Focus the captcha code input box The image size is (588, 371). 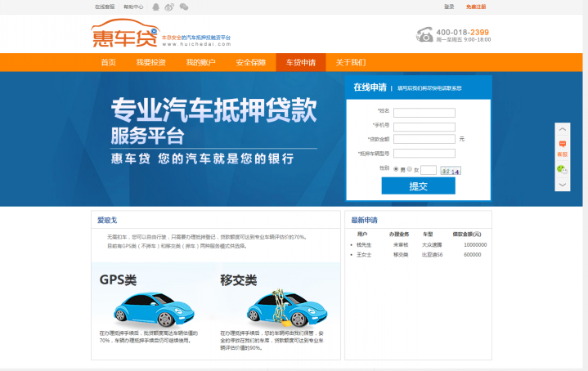point(429,170)
